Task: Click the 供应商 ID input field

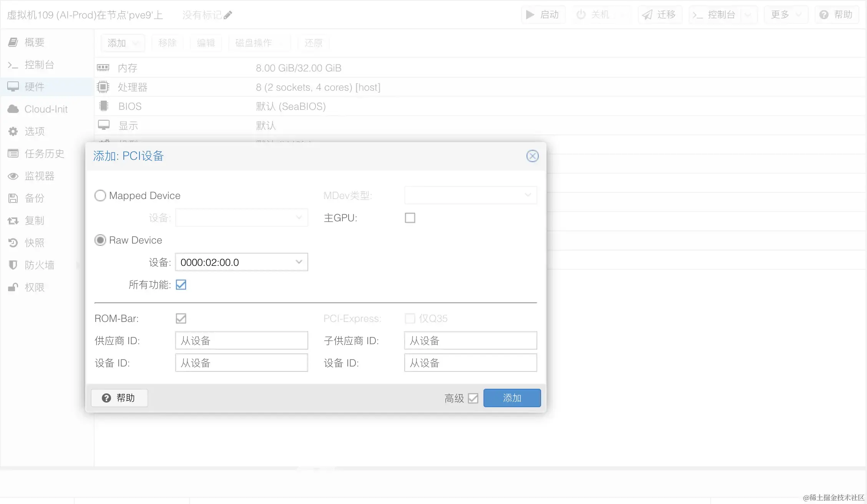Action: [x=241, y=341]
